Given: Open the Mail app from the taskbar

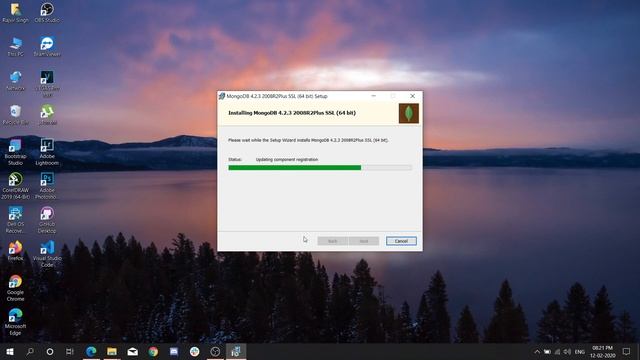Looking at the screenshot, I should pyautogui.click(x=133, y=351).
